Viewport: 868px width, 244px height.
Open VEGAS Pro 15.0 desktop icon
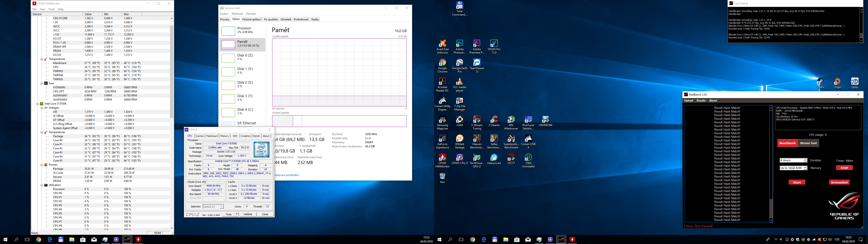pos(494,44)
